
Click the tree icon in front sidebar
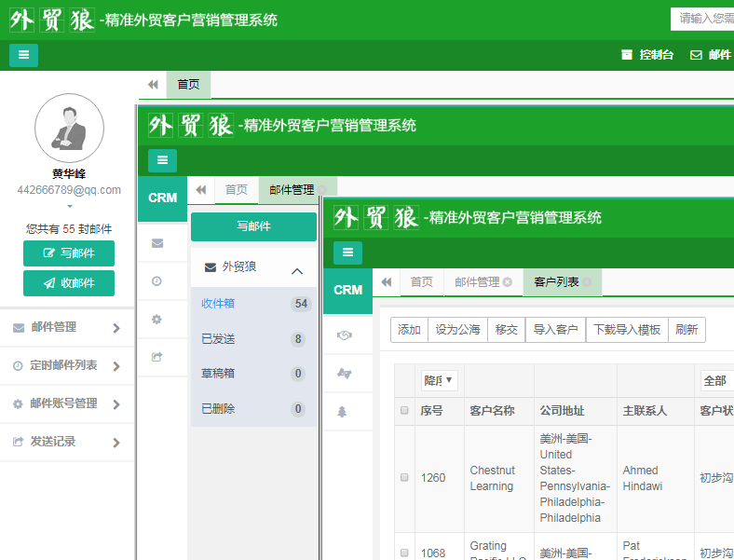pyautogui.click(x=342, y=412)
